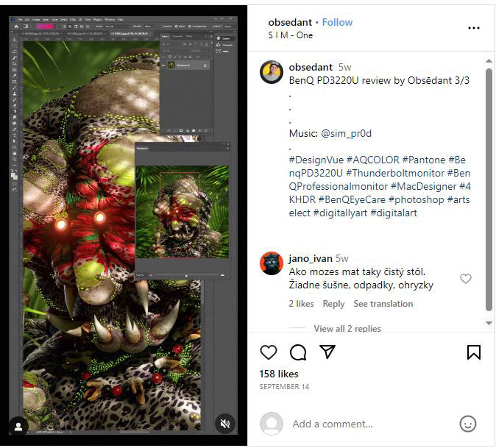496x448 pixels.
Task: Open the emoji picker in comment box
Action: [x=468, y=424]
